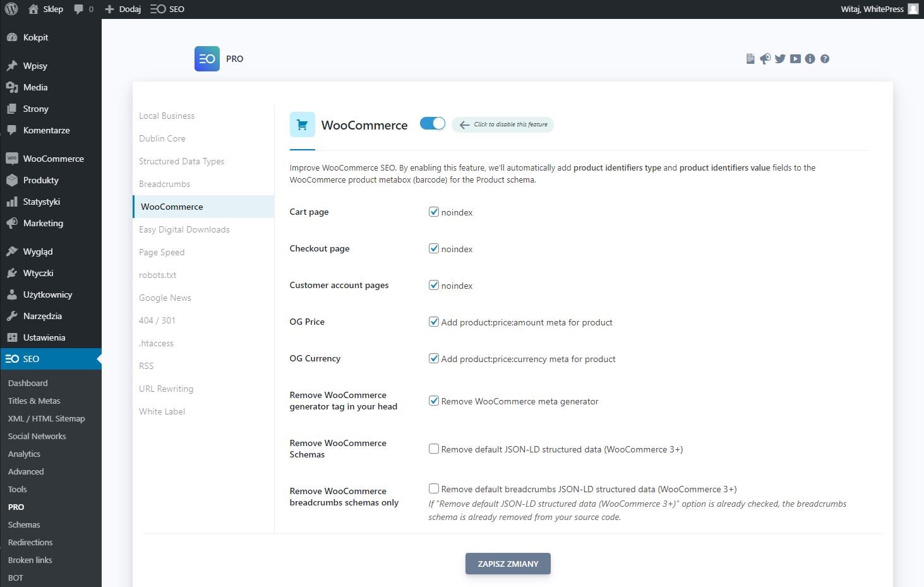Uncheck OG Currency meta checkbox
Screen dimensions: 924x587
tap(434, 358)
